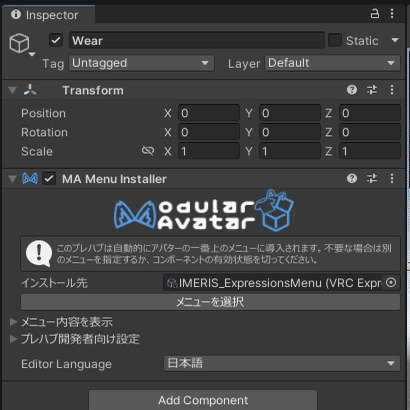410x410 pixels.
Task: Click the Rotation label
Action: (x=44, y=132)
